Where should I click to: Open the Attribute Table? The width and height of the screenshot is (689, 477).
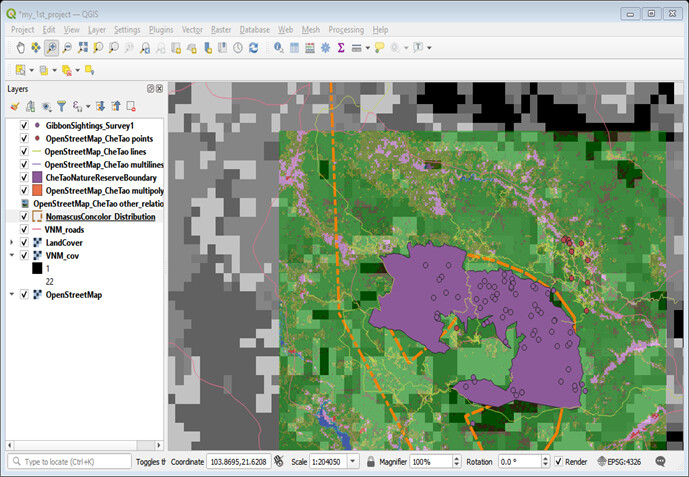pyautogui.click(x=294, y=47)
